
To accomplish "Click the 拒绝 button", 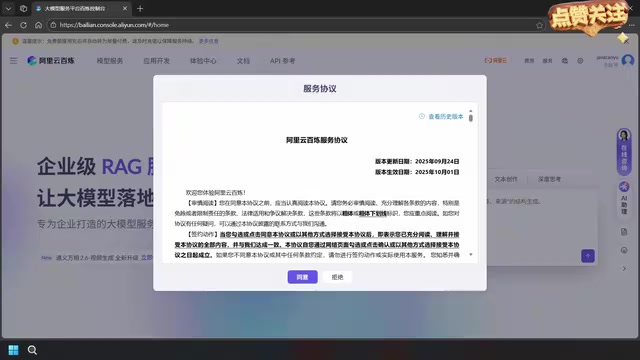I will click(x=337, y=277).
